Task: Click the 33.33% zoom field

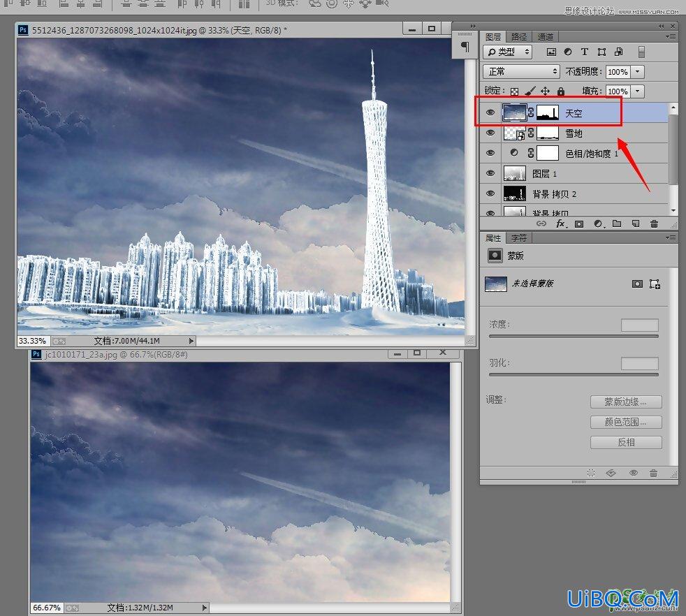Action: pos(33,341)
